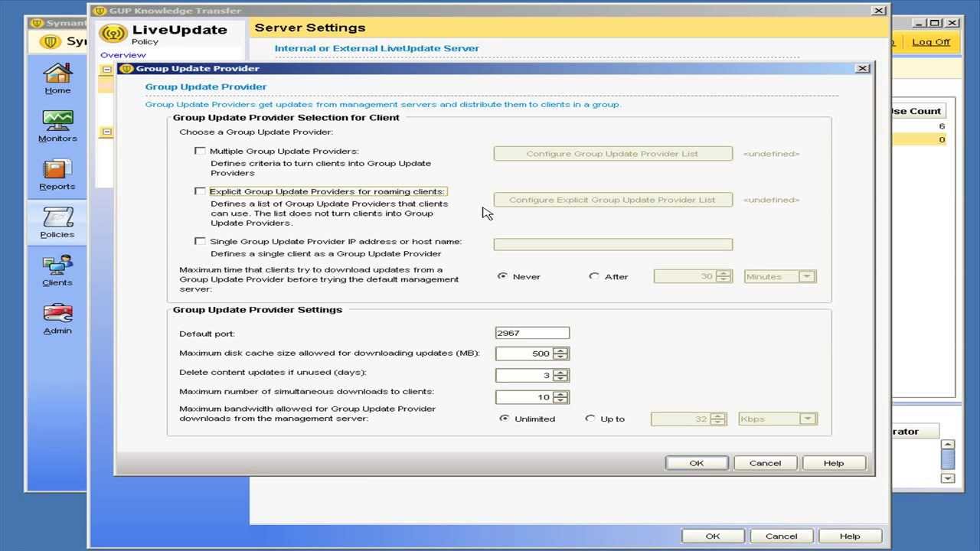Open Help for Group Update Provider dialog
The image size is (980, 551).
pos(833,463)
